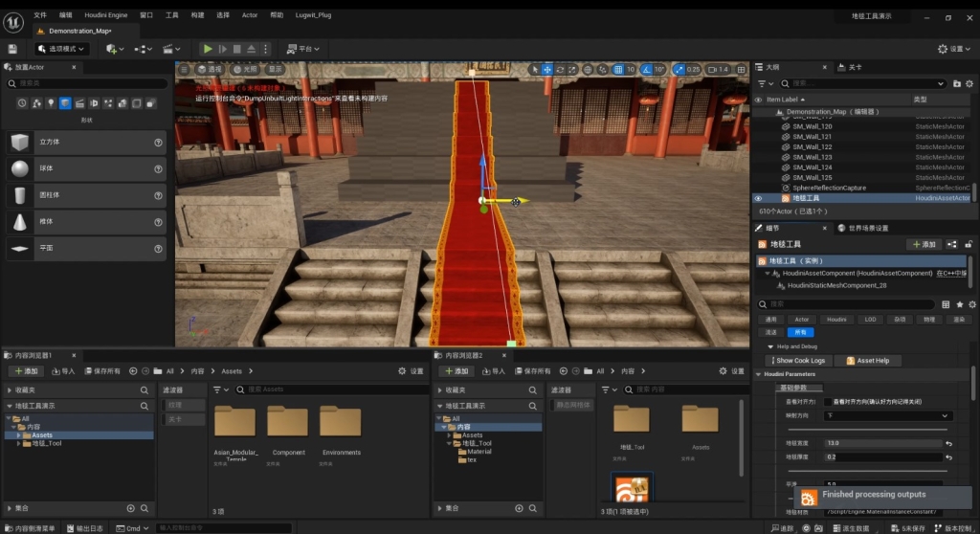Viewport: 980px width, 534px height.
Task: Select the Cinematic category in Place Actors
Action: click(x=79, y=103)
